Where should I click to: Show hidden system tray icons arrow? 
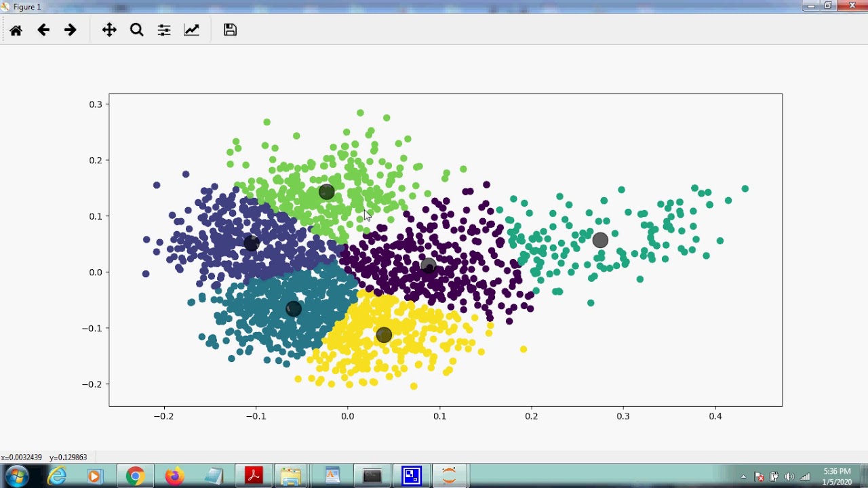743,476
